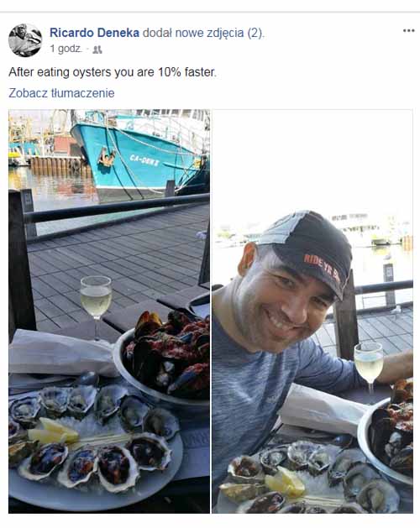Image resolution: width=420 pixels, height=528 pixels.
Task: Open the right photo of the man in a cap
Action: [312, 311]
